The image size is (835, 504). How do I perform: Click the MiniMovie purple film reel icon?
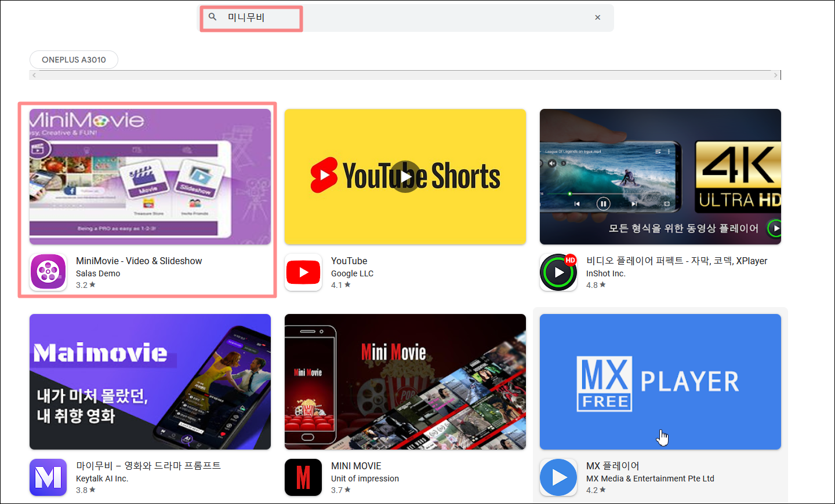(x=48, y=272)
